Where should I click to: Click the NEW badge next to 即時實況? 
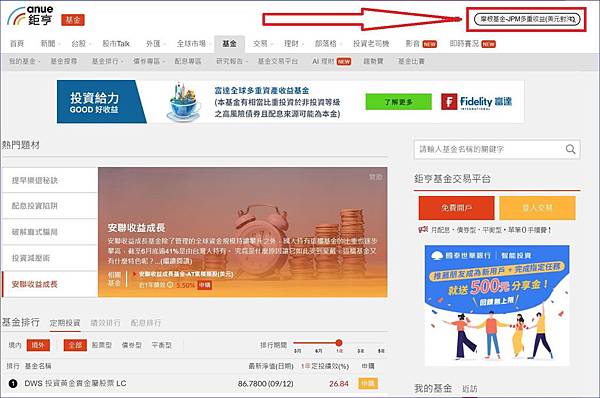coord(488,44)
